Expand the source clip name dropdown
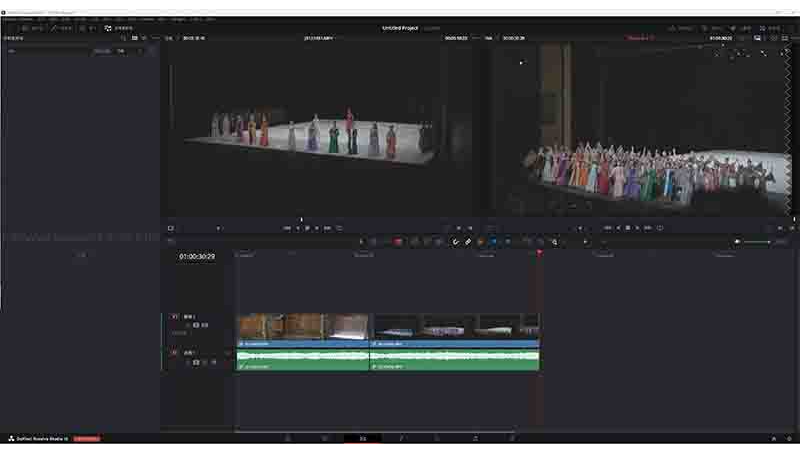Viewport: 800px width, 453px height. click(319, 38)
